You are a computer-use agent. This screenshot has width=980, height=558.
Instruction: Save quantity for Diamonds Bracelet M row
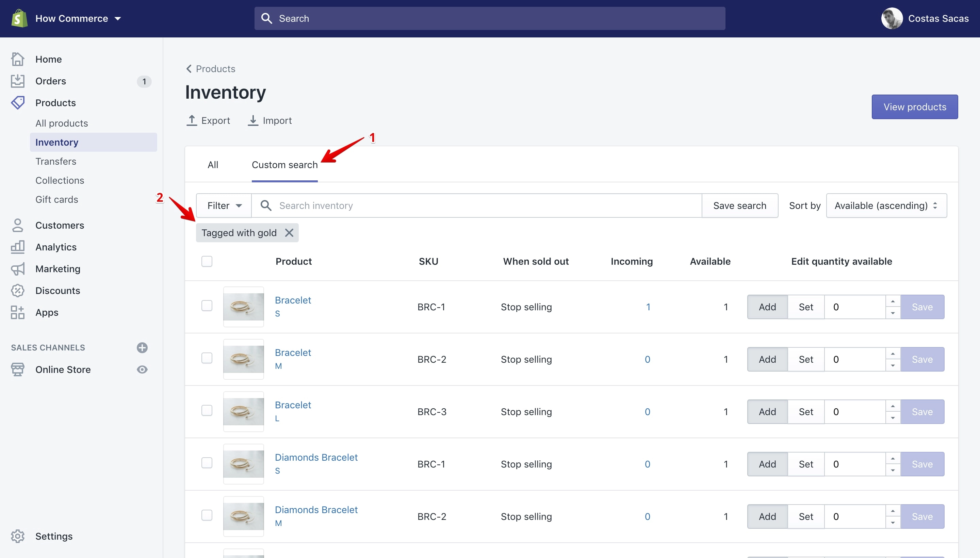click(x=922, y=516)
